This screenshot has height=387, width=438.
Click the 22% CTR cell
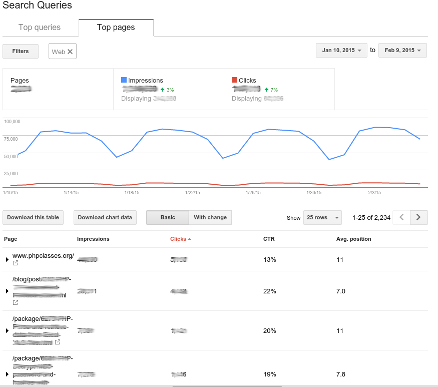pyautogui.click(x=270, y=291)
